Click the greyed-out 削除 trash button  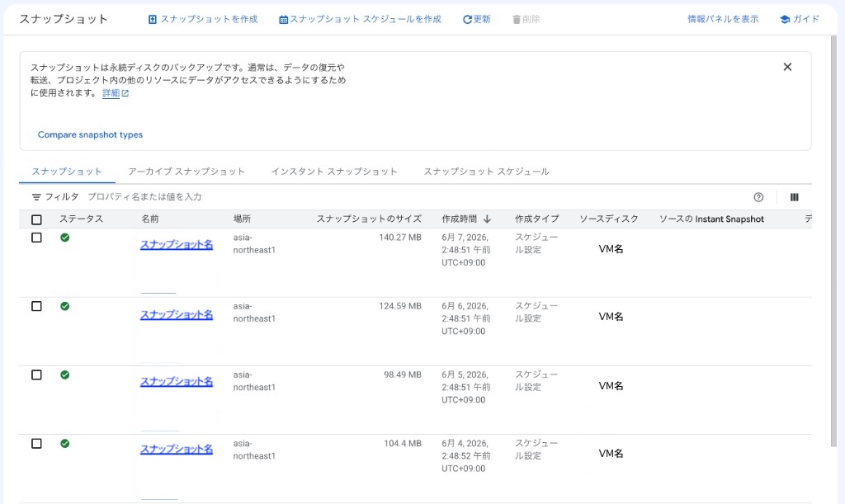coord(526,20)
